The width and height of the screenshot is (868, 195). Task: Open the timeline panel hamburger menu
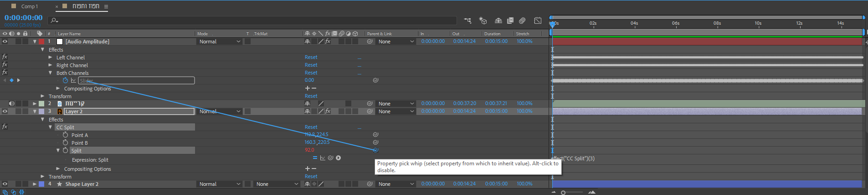(x=106, y=6)
